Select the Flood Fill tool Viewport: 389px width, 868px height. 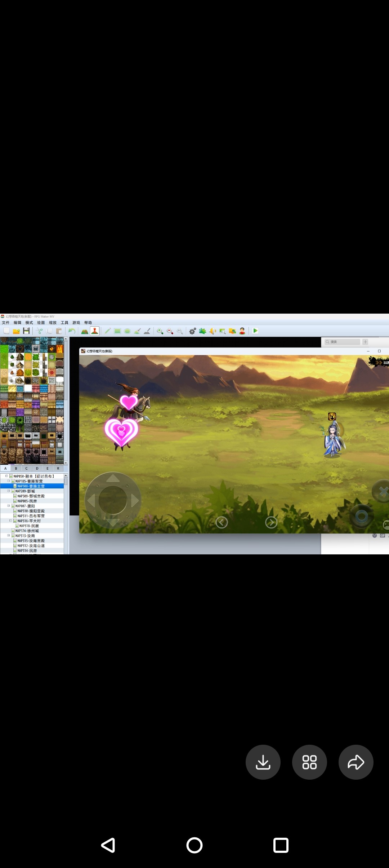(x=137, y=331)
